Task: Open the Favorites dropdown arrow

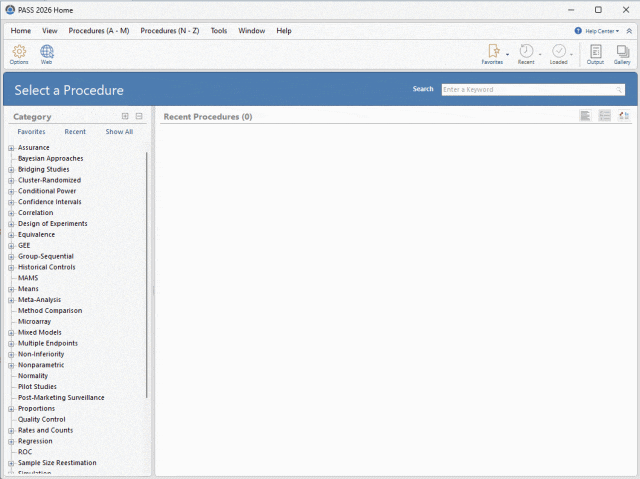Action: tap(507, 54)
